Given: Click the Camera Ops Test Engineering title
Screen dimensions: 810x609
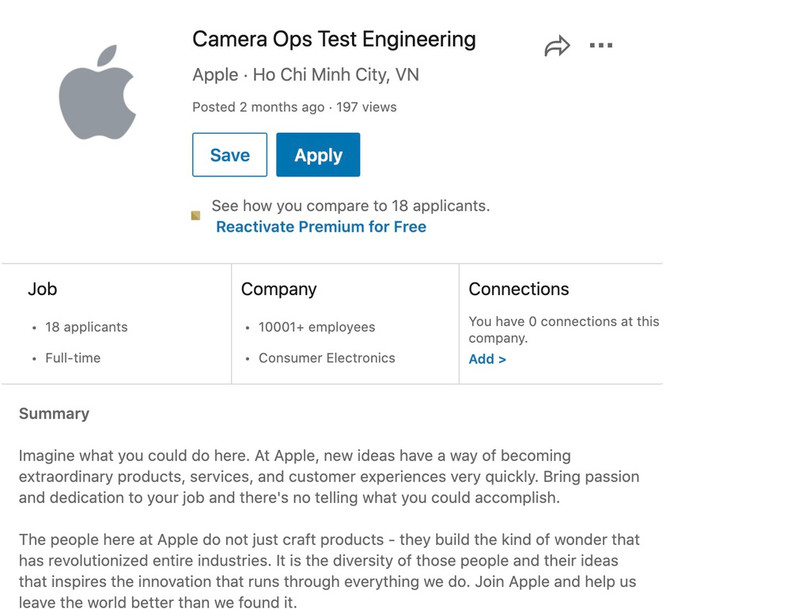Looking at the screenshot, I should (333, 40).
